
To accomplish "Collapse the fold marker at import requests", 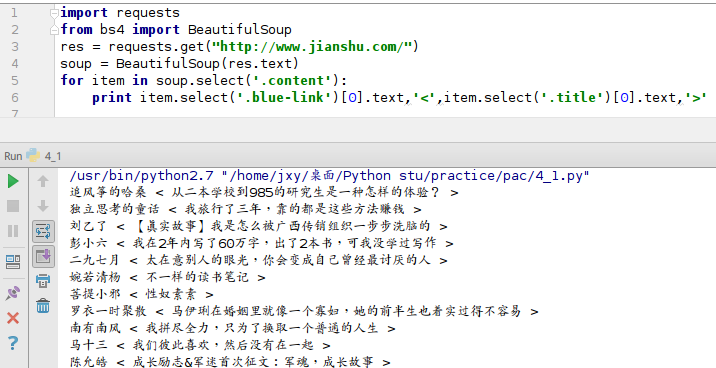I will click(x=54, y=13).
